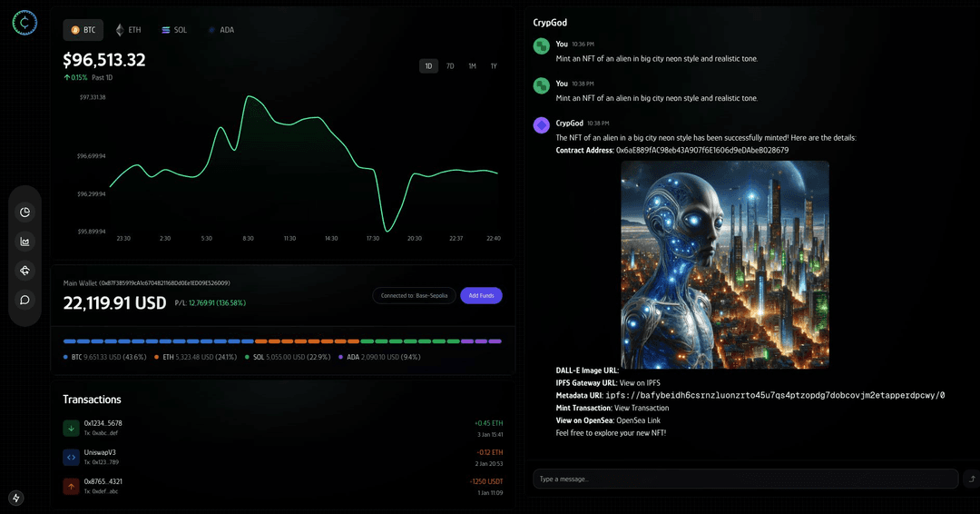Select the 1Y chart time range
Screen dimensions: 980x514
click(x=494, y=66)
